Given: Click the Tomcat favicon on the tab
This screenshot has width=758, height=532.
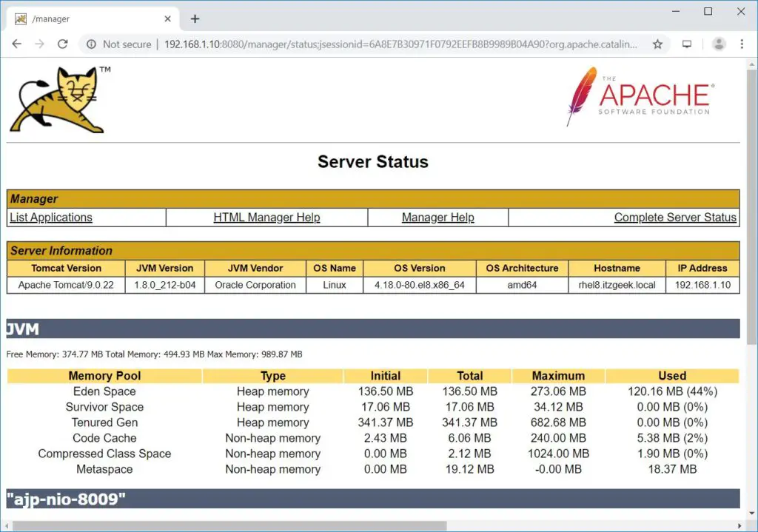Looking at the screenshot, I should click(x=20, y=18).
